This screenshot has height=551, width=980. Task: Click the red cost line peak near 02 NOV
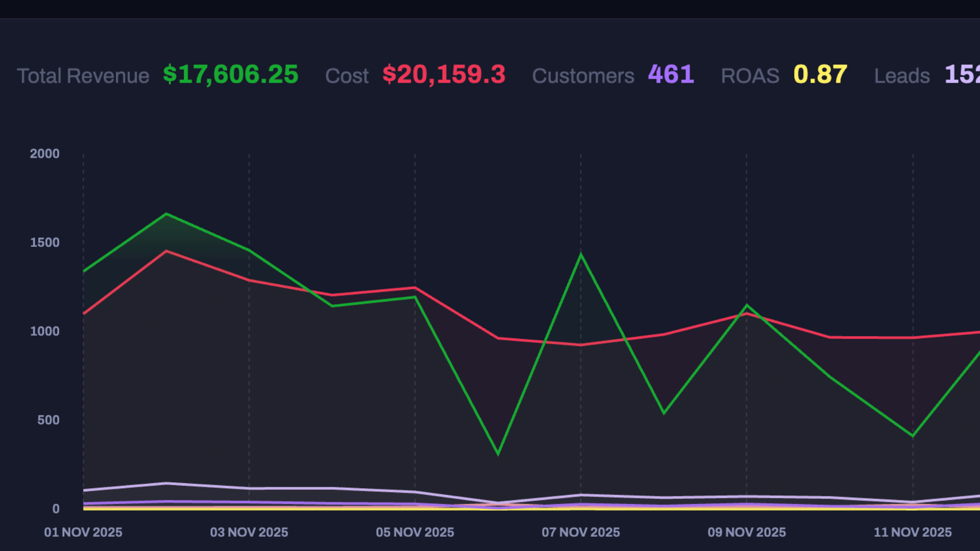[x=166, y=251]
